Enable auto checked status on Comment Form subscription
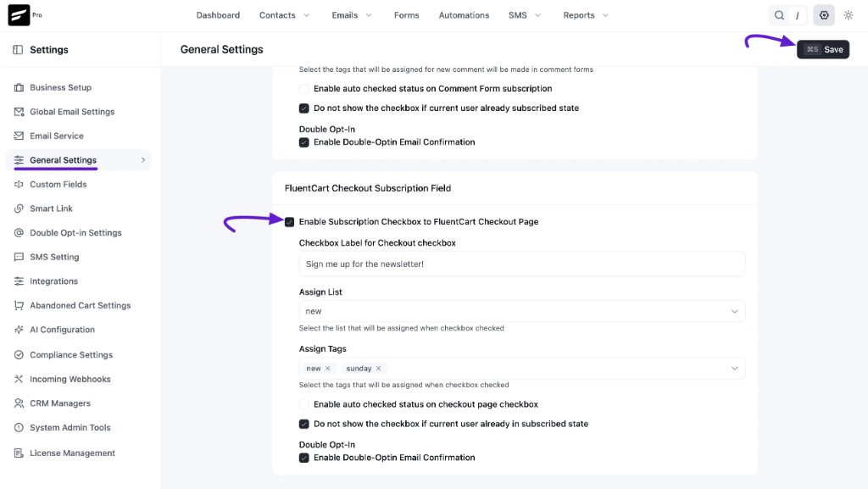 tap(304, 88)
